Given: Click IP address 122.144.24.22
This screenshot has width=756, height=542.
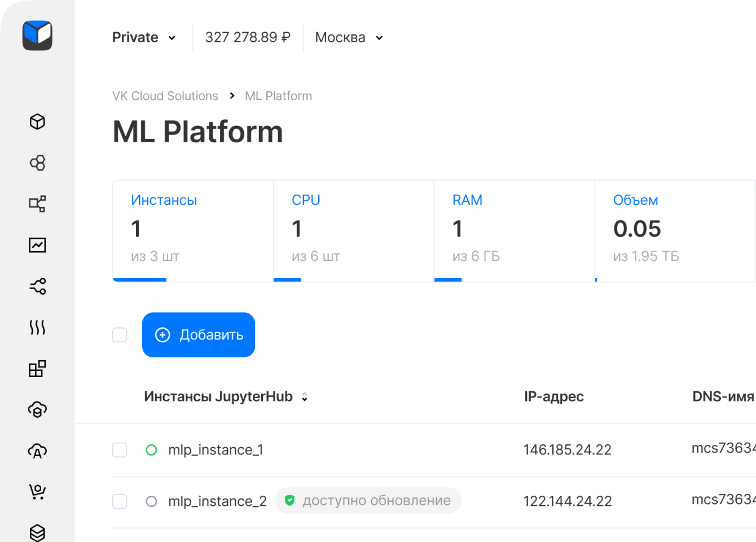Looking at the screenshot, I should (x=568, y=501).
